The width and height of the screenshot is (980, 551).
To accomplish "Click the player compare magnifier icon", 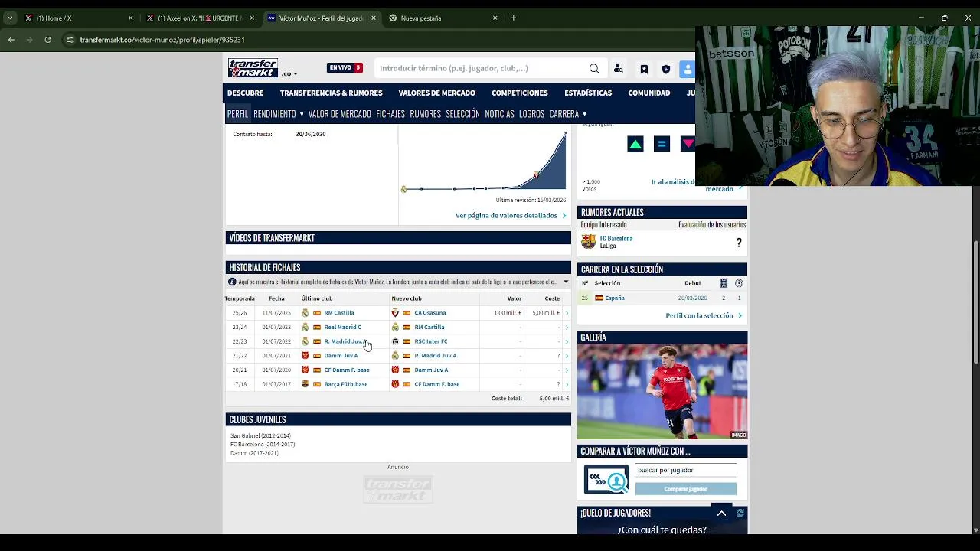I will click(606, 480).
